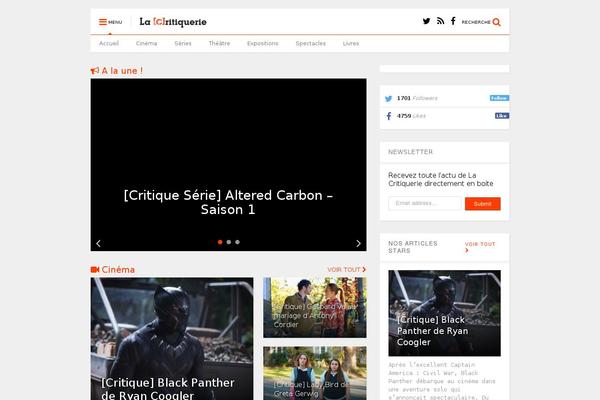This screenshot has width=600, height=400.
Task: Show the previous slide with the left arrow
Action: click(98, 243)
